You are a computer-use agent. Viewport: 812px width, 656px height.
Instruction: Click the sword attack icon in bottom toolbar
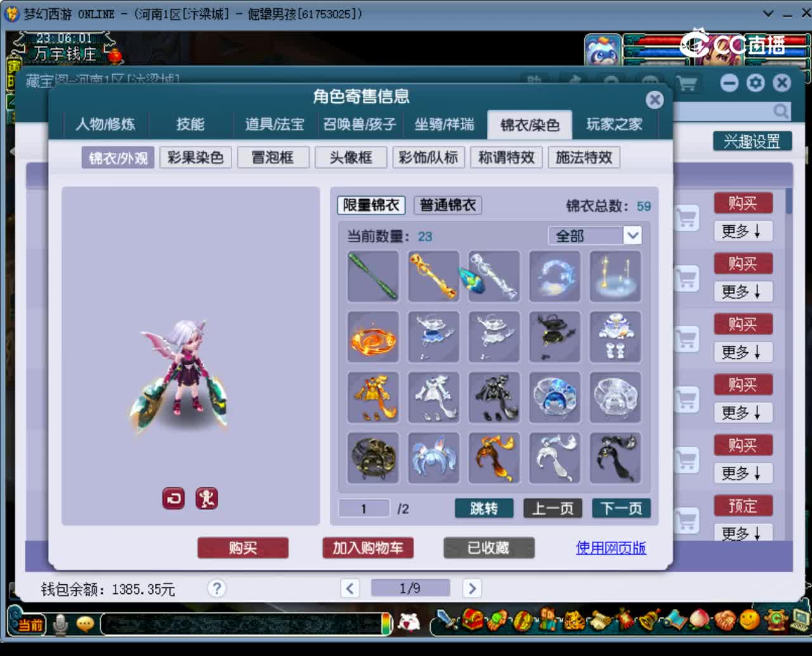coord(447,620)
